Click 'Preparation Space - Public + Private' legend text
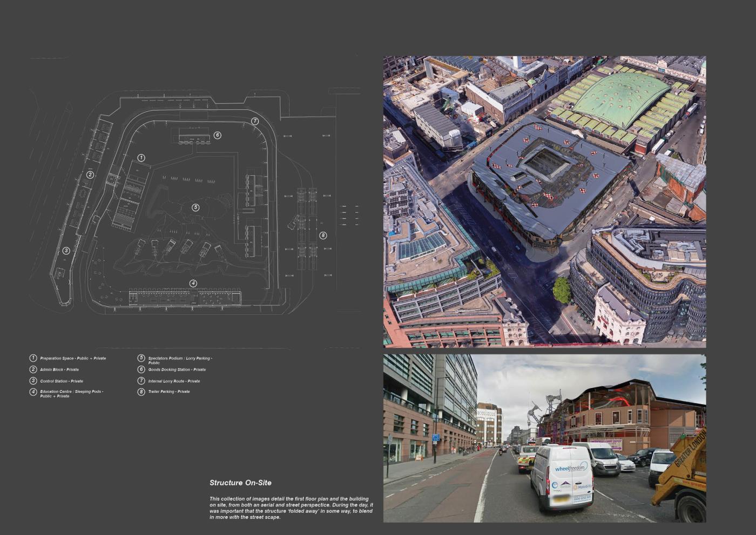The width and height of the screenshot is (756, 535). pos(73,358)
